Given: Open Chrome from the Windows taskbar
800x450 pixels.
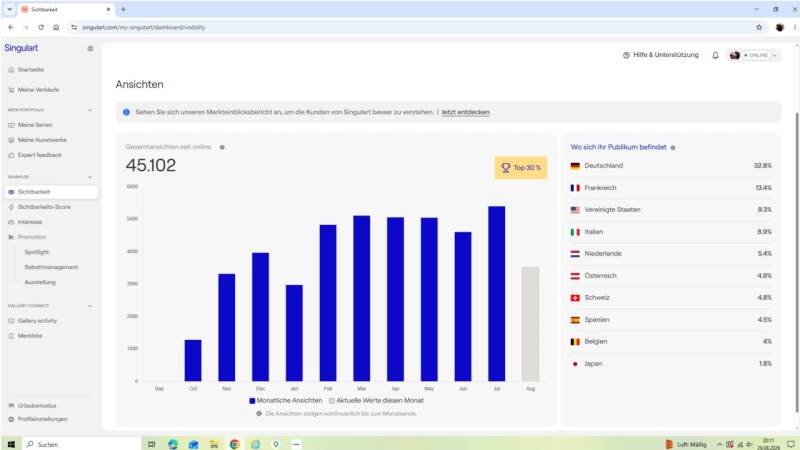Looking at the screenshot, I should pos(234,444).
